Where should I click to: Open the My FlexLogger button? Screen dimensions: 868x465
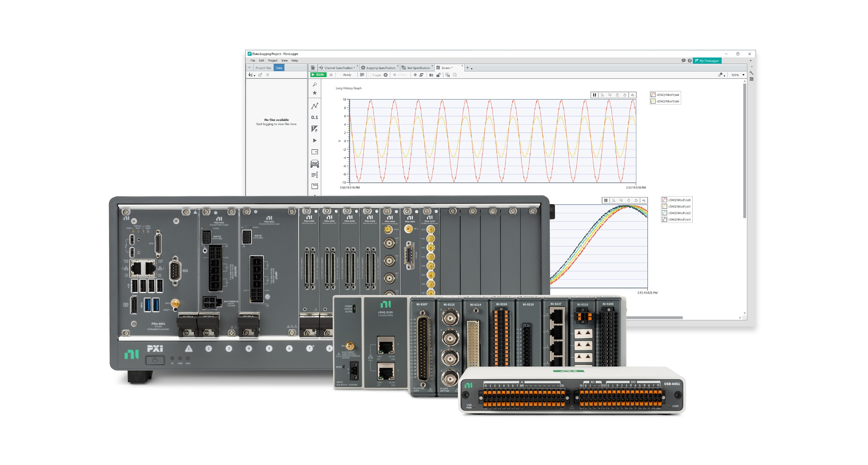(x=707, y=61)
